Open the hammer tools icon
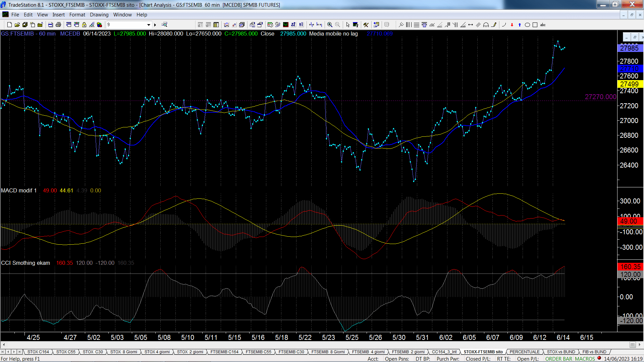Image resolution: width=644 pixels, height=362 pixels. tap(366, 24)
